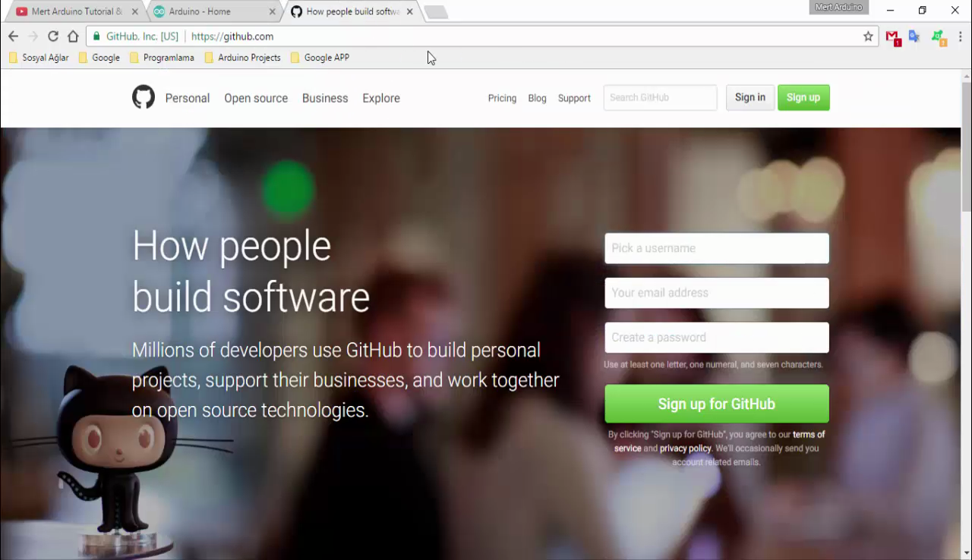The image size is (972, 560).
Task: Click the page vertical scrollbar thumb
Action: click(x=966, y=146)
